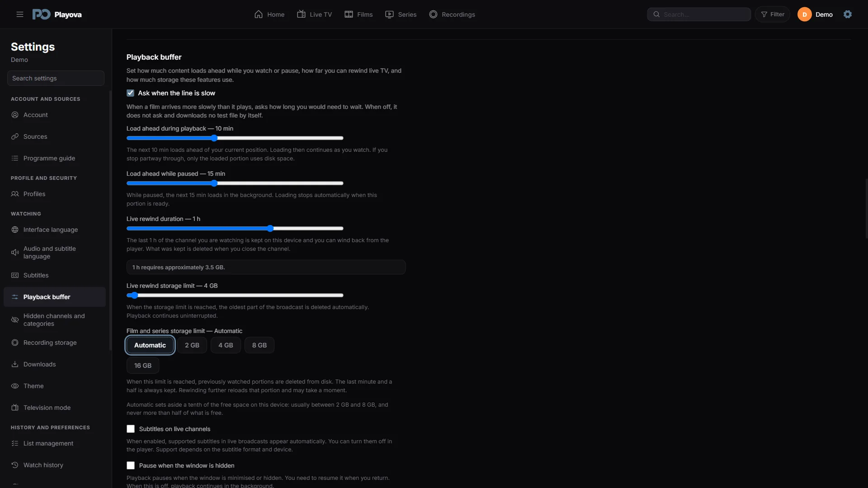Click the Hidden channels eye-off icon
The height and width of the screenshot is (488, 868).
pos(15,320)
